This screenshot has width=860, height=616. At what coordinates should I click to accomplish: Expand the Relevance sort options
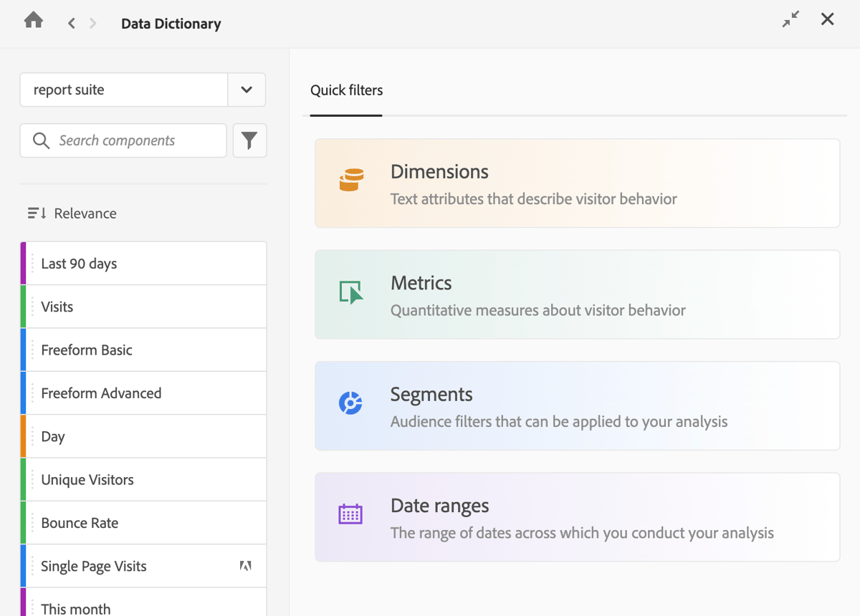[x=71, y=213]
